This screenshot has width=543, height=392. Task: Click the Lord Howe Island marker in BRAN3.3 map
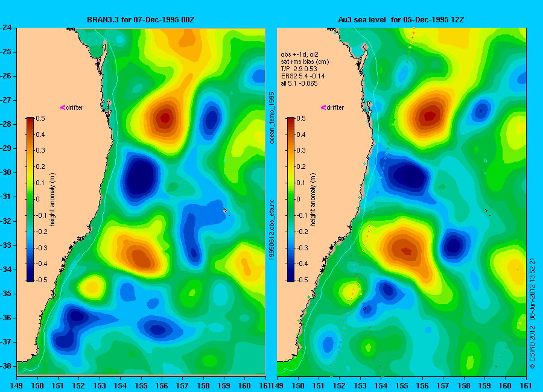[x=226, y=210]
